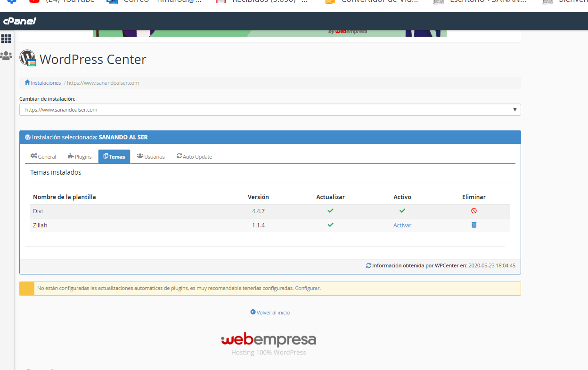The image size is (588, 370).
Task: Click the Eliminar column header
Action: (x=474, y=197)
